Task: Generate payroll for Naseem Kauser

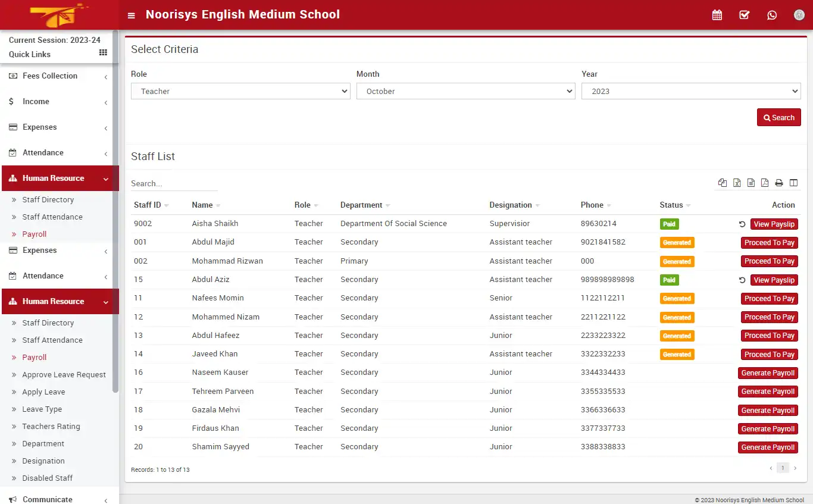Action: 768,372
